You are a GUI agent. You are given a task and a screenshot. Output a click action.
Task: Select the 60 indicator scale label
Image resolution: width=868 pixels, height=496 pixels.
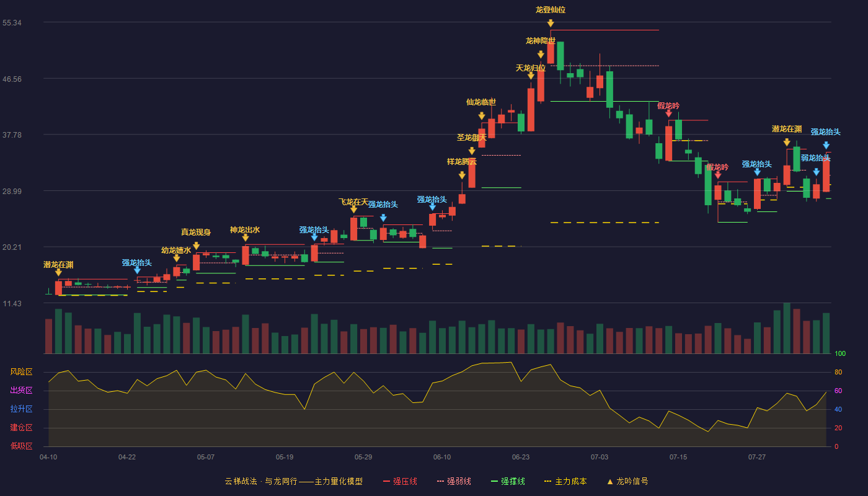pos(838,391)
